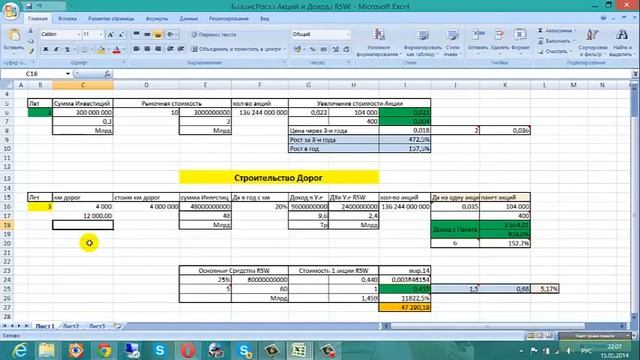This screenshot has width=640, height=360.
Task: Open the Стили ячеек cell styles gallery
Action: tap(452, 42)
